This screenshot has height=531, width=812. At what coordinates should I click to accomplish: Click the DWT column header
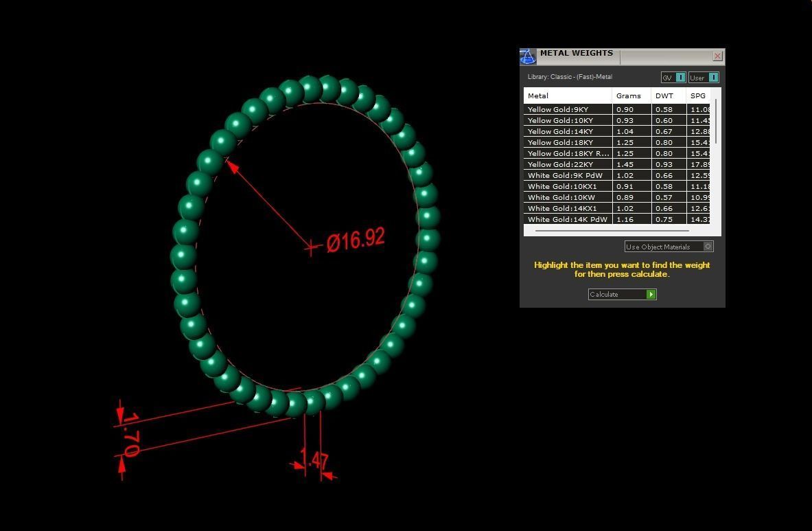coord(669,96)
